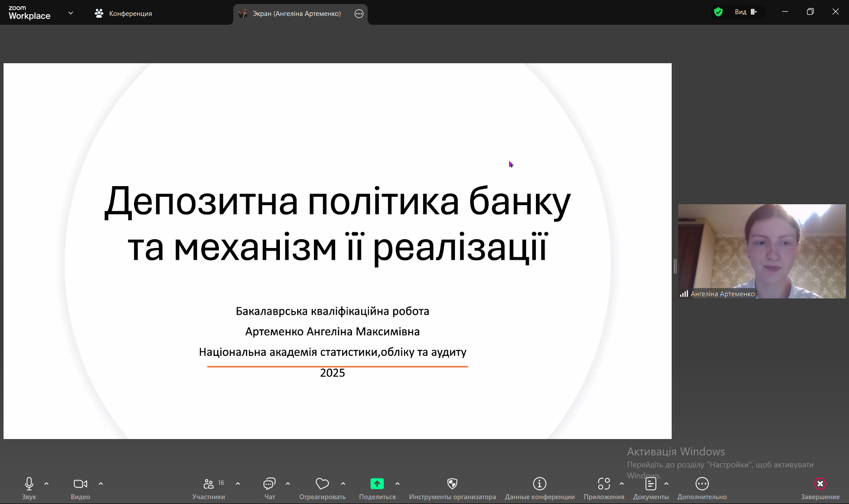Open Host tools (Инструменты организатора) shield icon
The image size is (849, 504).
(x=452, y=484)
